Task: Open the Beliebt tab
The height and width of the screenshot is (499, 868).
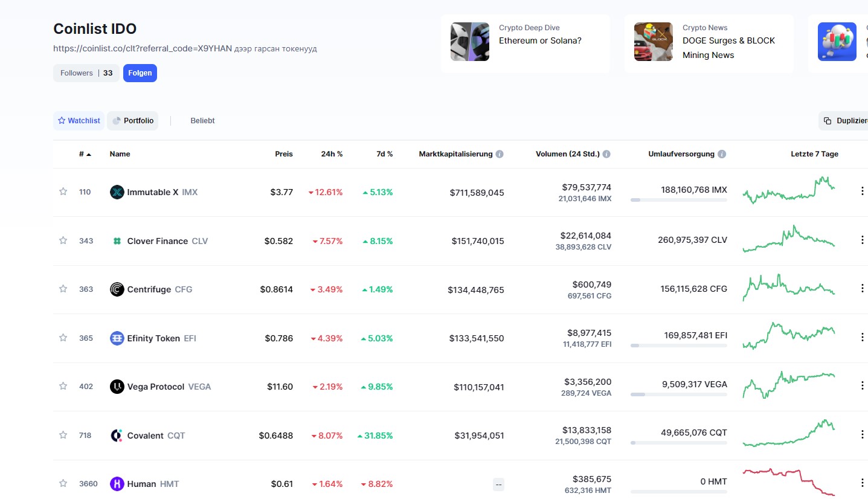Action: [x=202, y=121]
